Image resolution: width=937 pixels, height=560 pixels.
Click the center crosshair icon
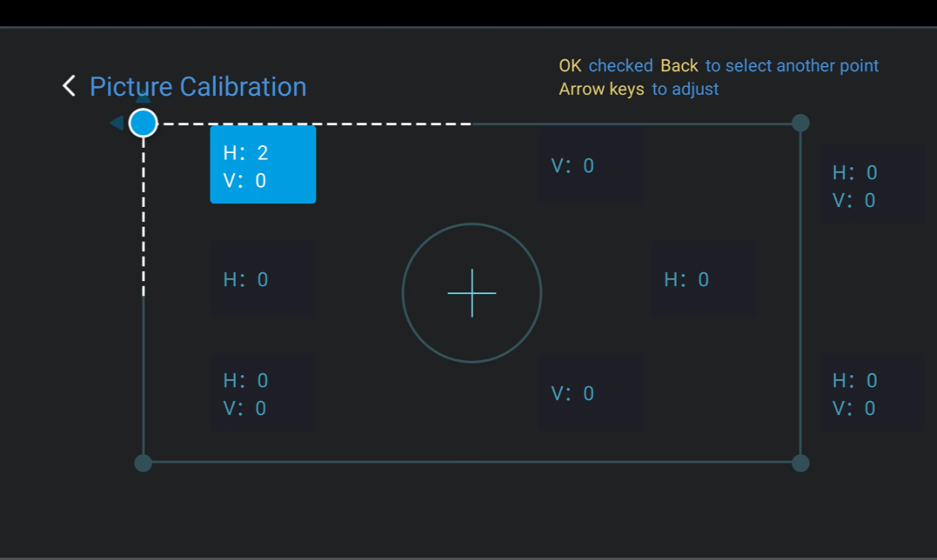472,293
